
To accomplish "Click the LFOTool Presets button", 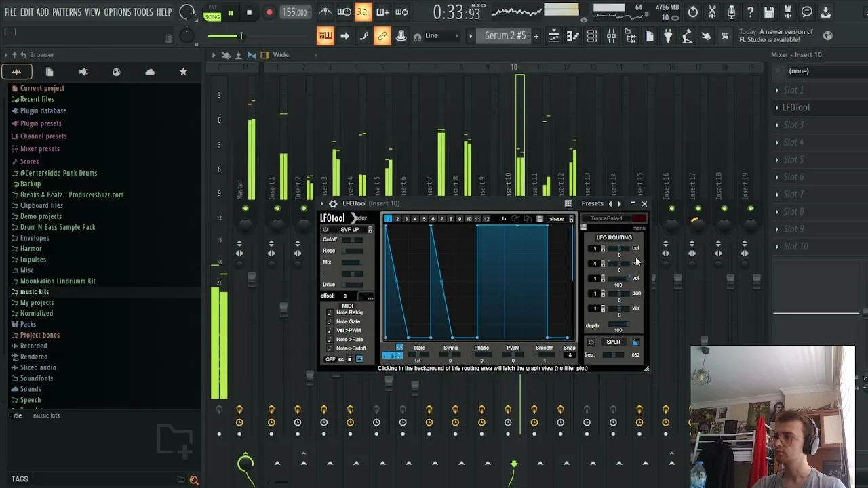I will pos(592,203).
